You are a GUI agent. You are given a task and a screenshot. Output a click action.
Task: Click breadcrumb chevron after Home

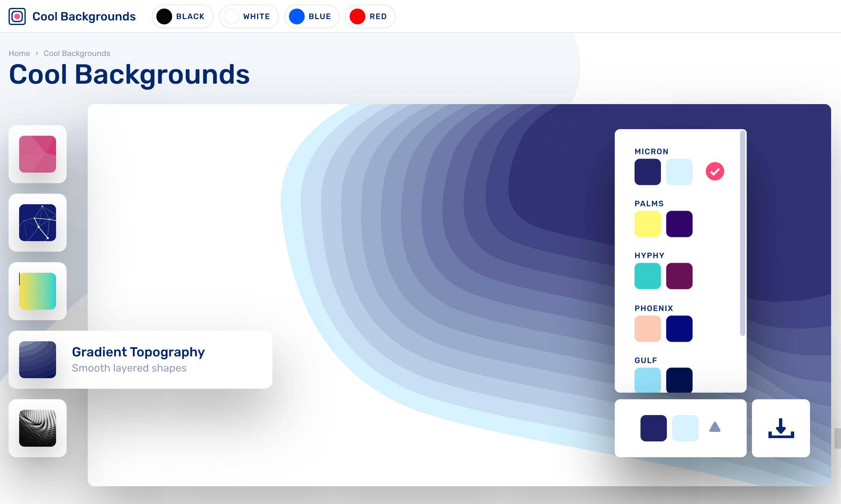[x=37, y=54]
